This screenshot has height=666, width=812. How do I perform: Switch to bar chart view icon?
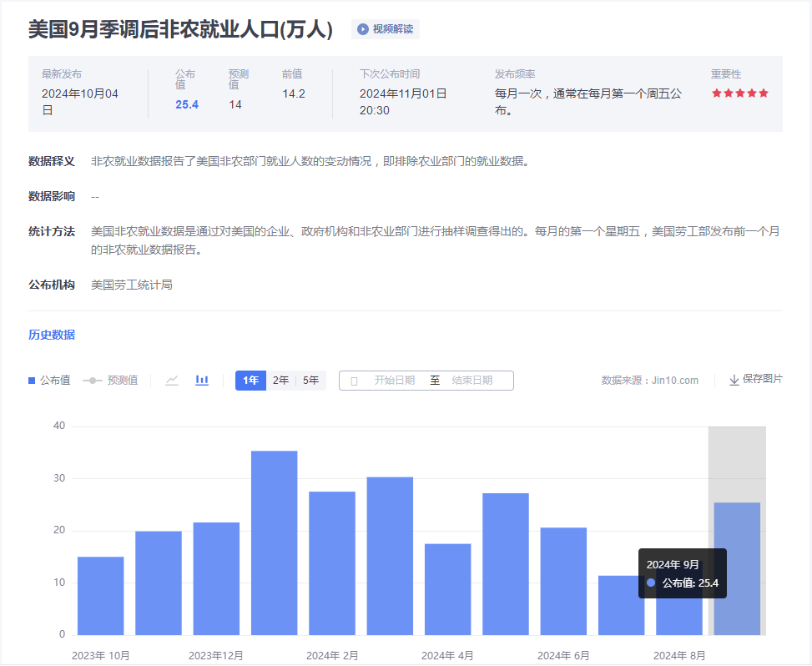pos(202,381)
